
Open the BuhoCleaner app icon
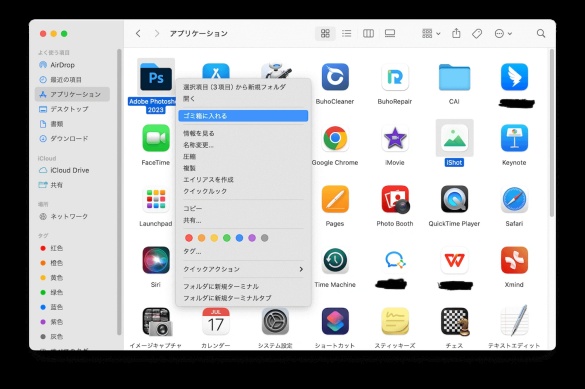pos(335,77)
